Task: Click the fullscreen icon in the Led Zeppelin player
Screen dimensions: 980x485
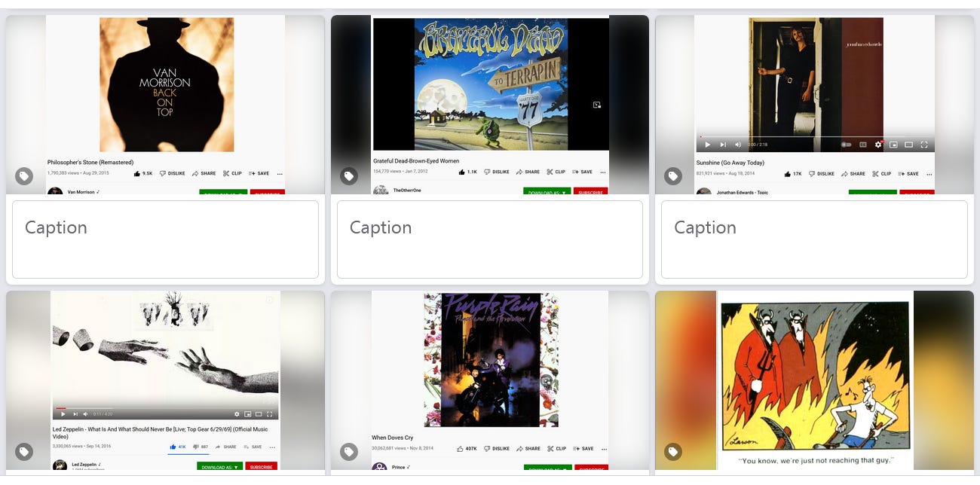Action: (x=270, y=413)
